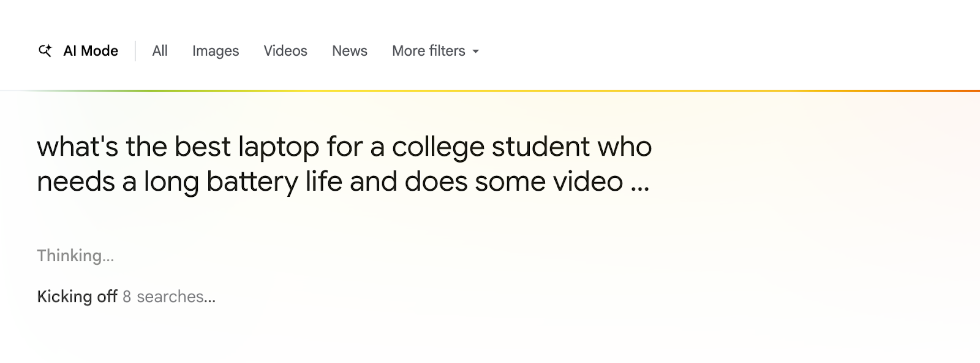Switch to the News tab
Image resolution: width=980 pixels, height=363 pixels.
pyautogui.click(x=350, y=51)
